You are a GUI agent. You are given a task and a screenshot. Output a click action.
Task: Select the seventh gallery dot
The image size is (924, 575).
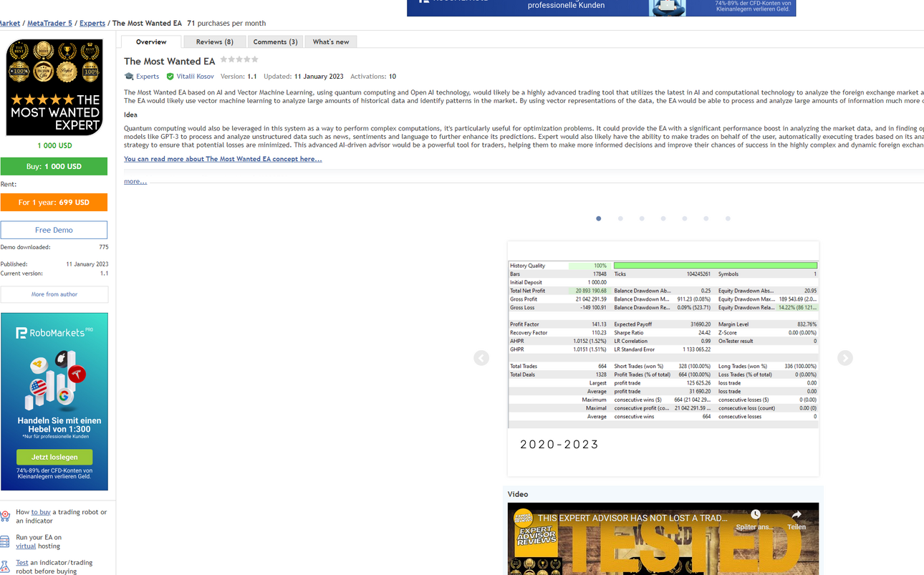[728, 218]
